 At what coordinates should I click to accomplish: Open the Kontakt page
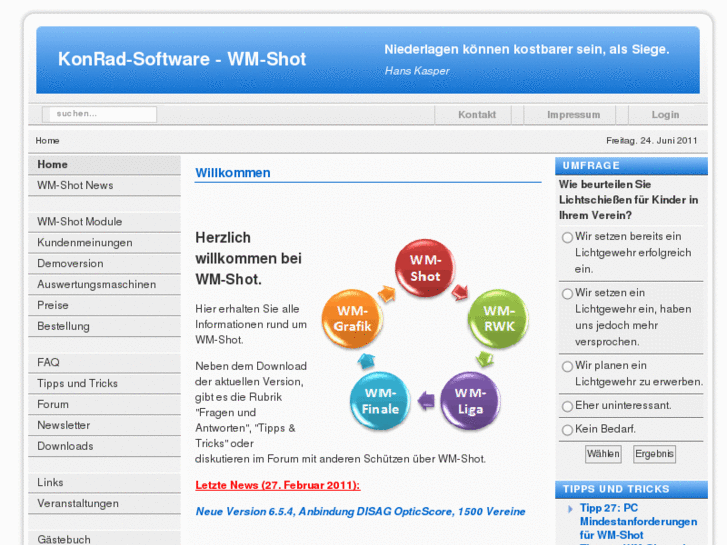[477, 115]
